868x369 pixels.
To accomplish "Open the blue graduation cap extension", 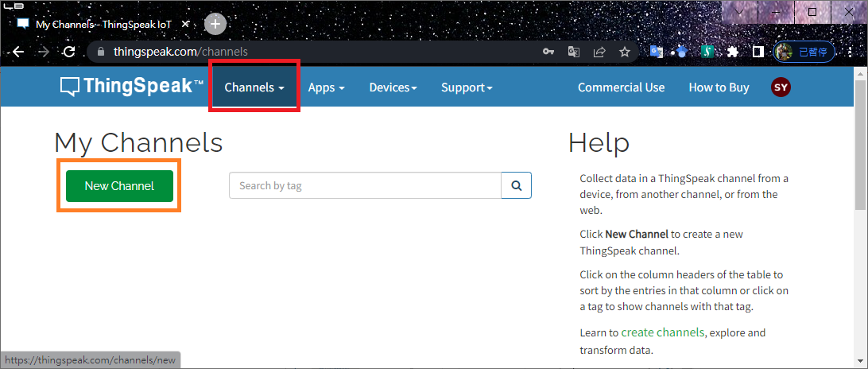I will click(x=681, y=52).
